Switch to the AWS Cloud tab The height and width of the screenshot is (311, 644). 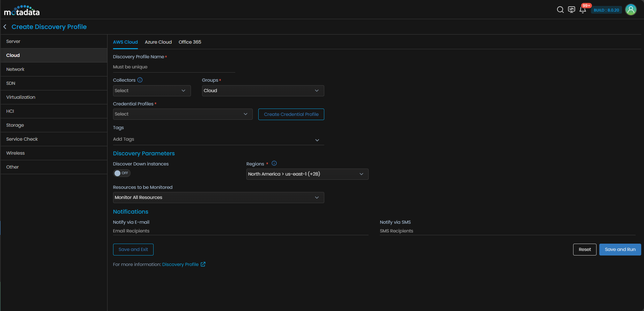pyautogui.click(x=125, y=42)
